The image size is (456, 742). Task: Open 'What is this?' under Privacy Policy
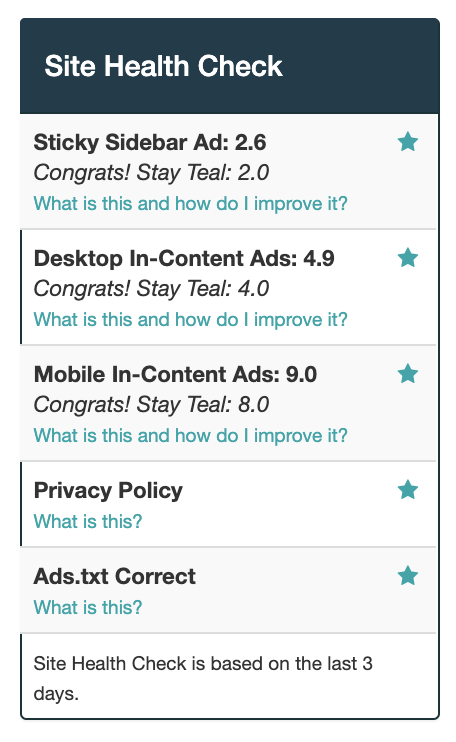click(88, 521)
